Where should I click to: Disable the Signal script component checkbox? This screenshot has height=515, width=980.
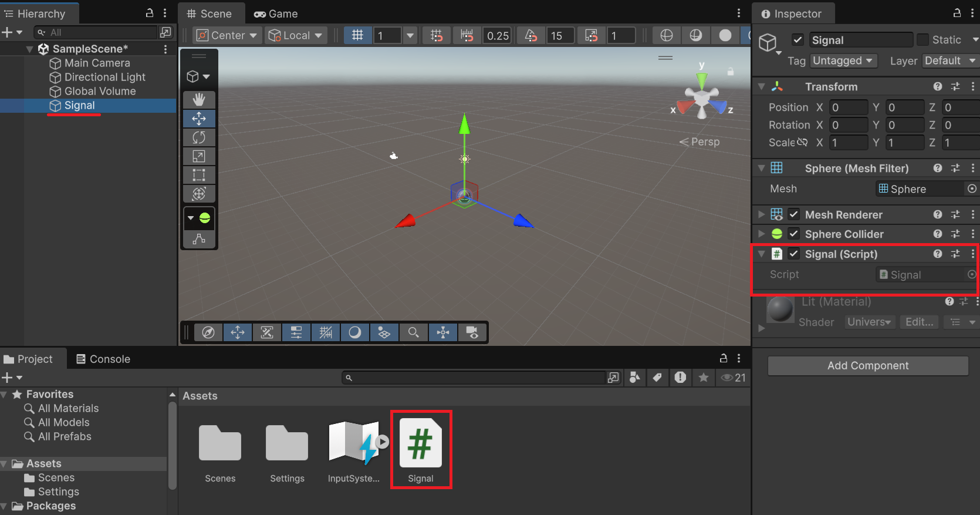click(x=794, y=254)
